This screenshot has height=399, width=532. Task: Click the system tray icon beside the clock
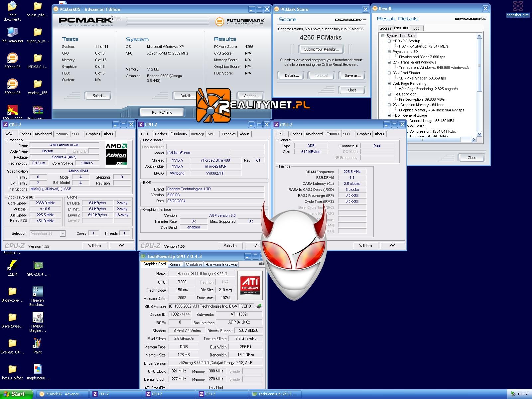[x=513, y=394]
